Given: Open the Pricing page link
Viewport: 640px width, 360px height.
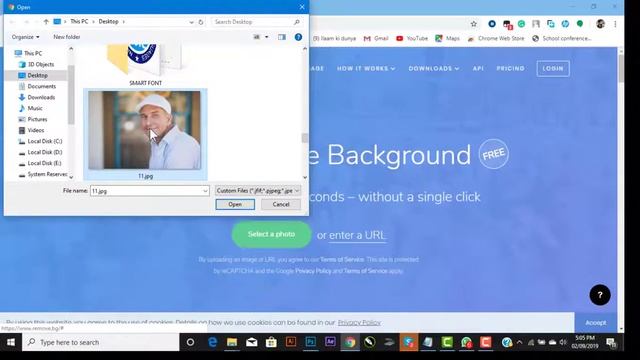Looking at the screenshot, I should point(510,69).
